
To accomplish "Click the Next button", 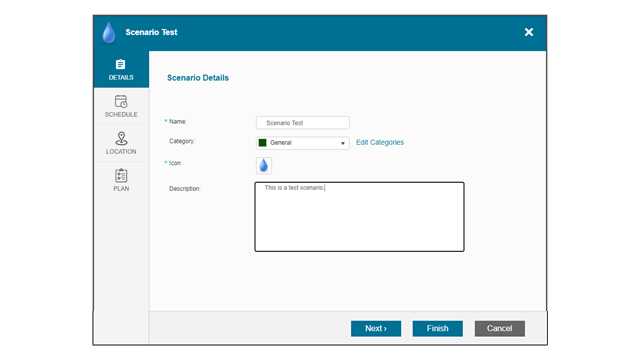I will click(x=376, y=329).
